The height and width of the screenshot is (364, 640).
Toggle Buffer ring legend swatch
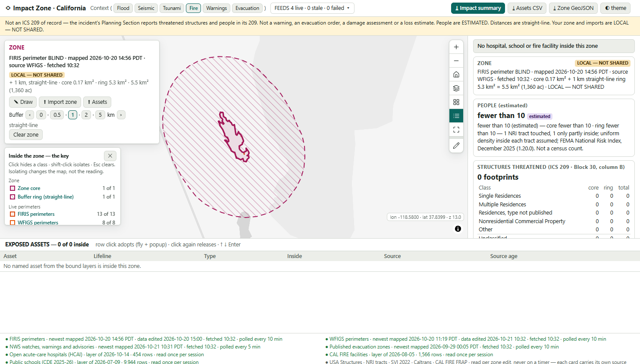(13, 197)
